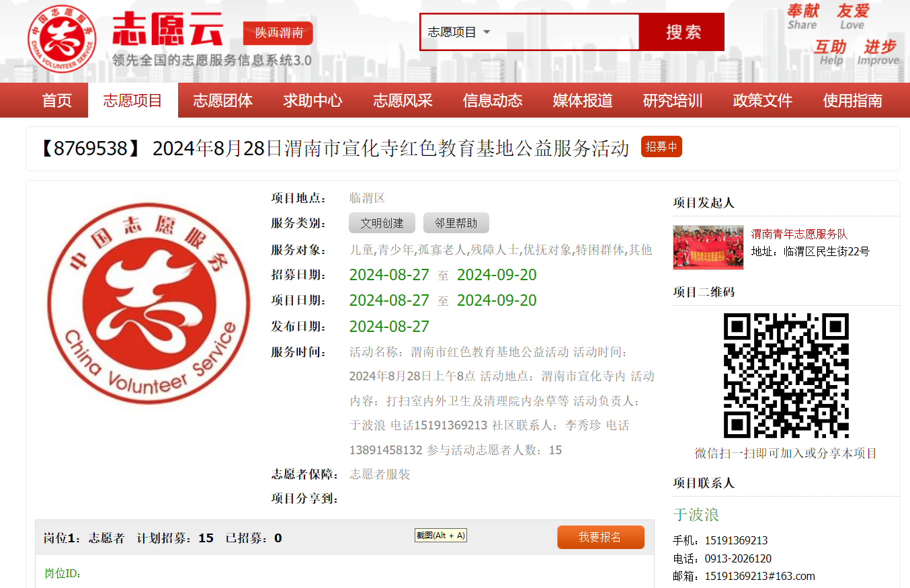Click the project title 2024年8月28日渭南市宣化寺红色教育基地公益服务活动
This screenshot has width=910, height=588.
pyautogui.click(x=390, y=148)
